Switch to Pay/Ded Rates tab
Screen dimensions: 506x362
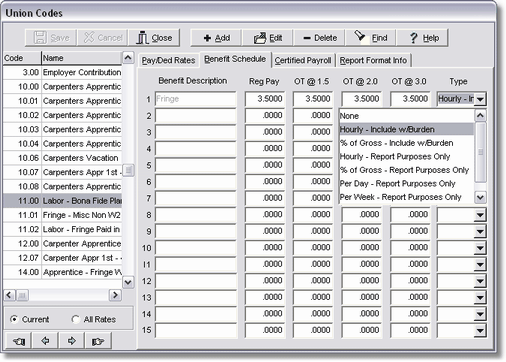click(168, 60)
